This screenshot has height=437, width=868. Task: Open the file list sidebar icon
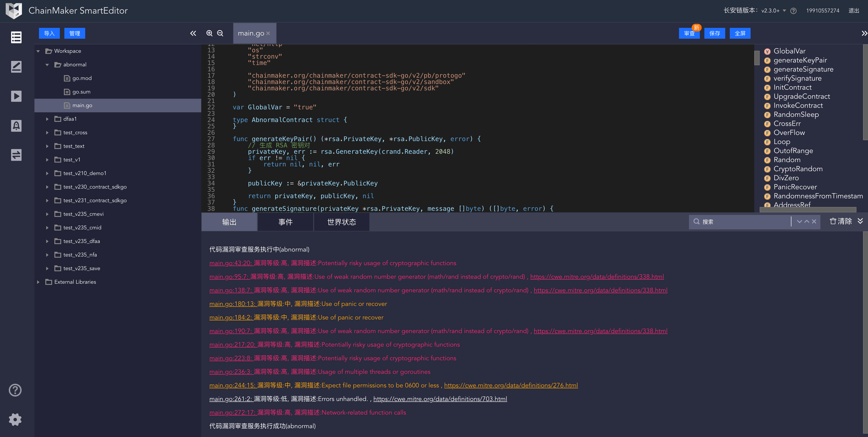coord(16,37)
